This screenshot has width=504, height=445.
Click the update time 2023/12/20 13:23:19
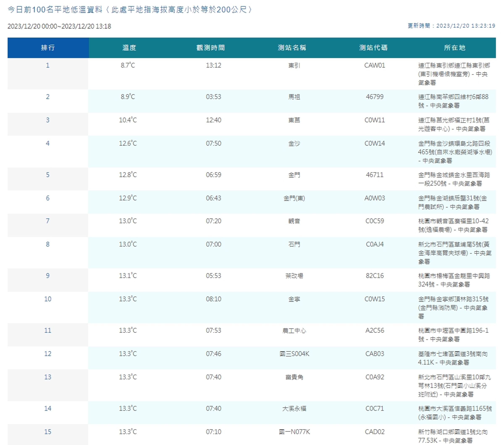(466, 26)
